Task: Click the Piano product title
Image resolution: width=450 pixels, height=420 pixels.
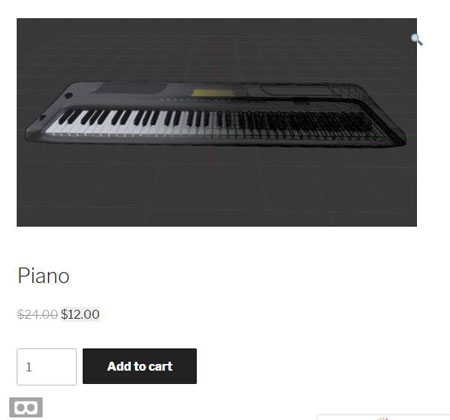Action: [x=44, y=276]
